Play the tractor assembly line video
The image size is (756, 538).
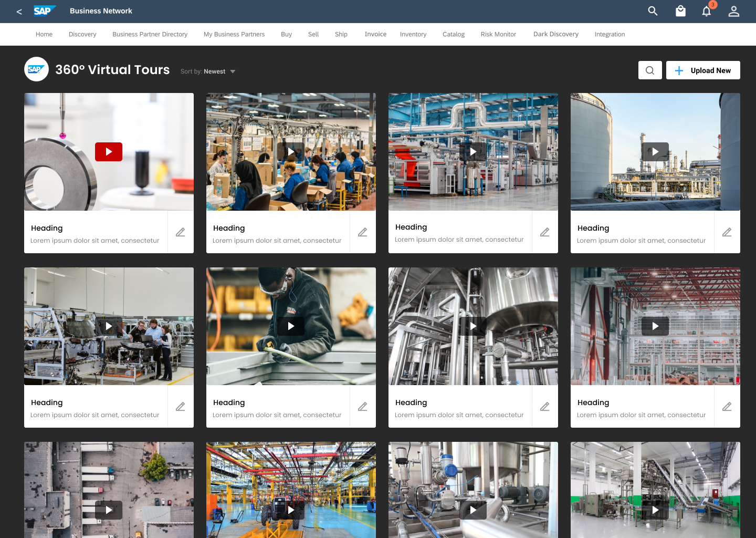click(x=291, y=510)
